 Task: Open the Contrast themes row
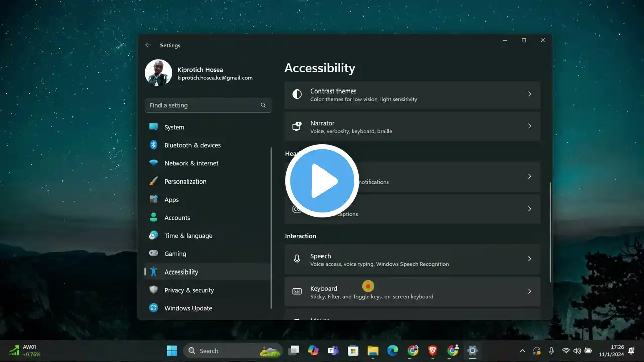[x=412, y=95]
